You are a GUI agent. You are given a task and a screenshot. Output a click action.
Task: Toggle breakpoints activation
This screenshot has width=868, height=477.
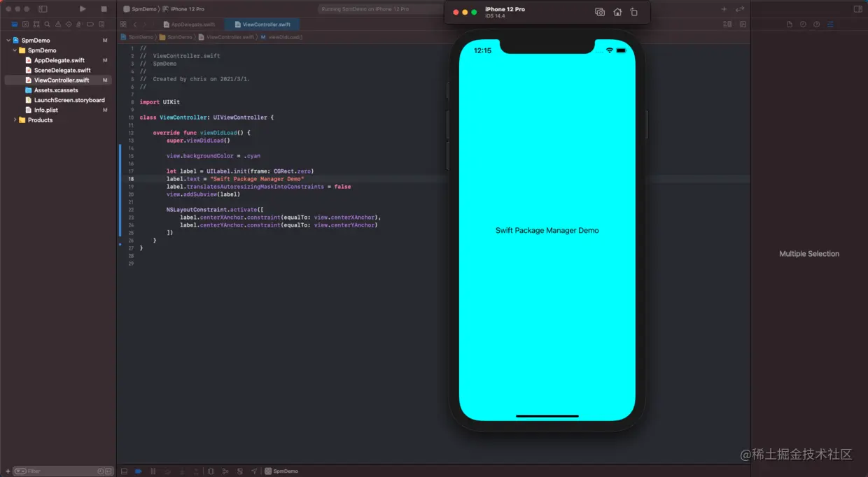point(139,471)
